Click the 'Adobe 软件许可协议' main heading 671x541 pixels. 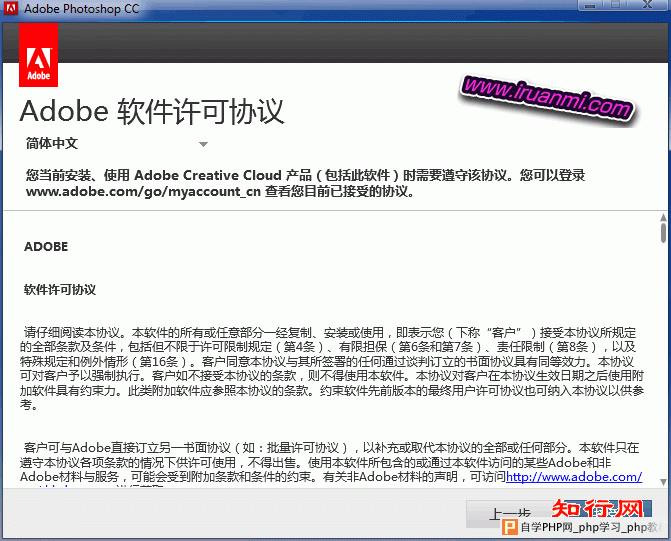click(x=152, y=111)
